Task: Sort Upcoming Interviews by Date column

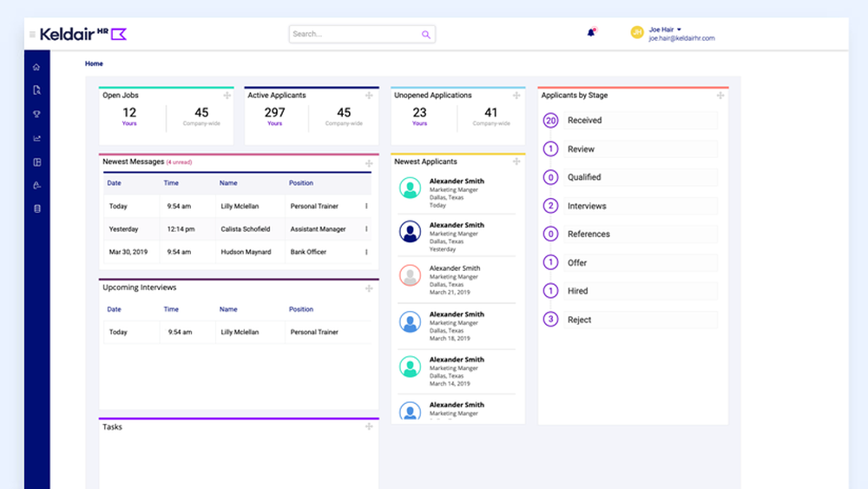Action: coord(114,309)
